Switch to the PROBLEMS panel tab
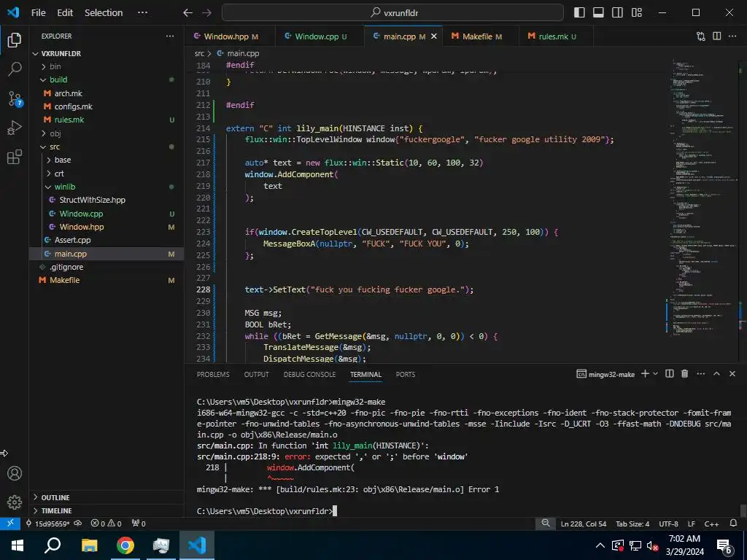Viewport: 747px width, 560px height. (213, 374)
